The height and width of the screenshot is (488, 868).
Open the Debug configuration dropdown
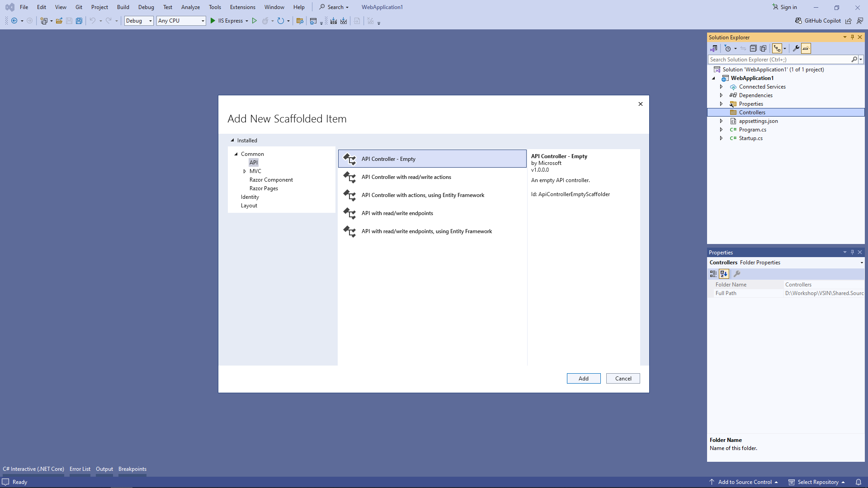[x=139, y=21]
